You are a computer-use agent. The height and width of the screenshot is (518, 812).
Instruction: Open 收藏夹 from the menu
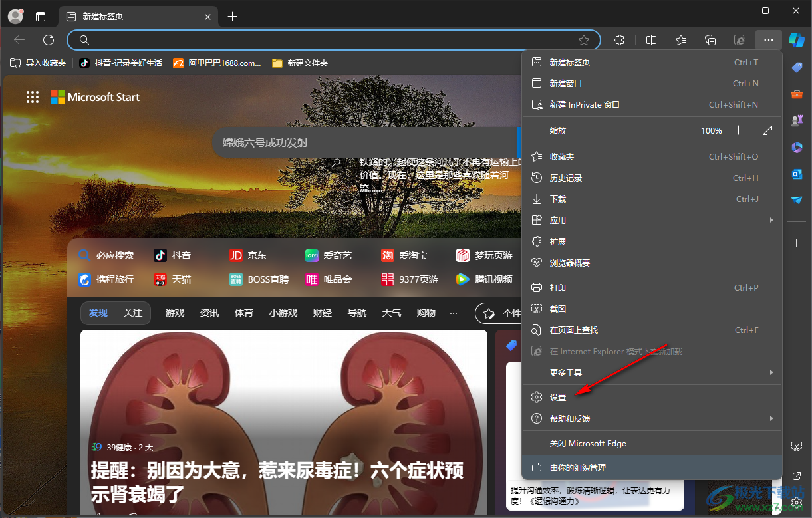(652, 156)
